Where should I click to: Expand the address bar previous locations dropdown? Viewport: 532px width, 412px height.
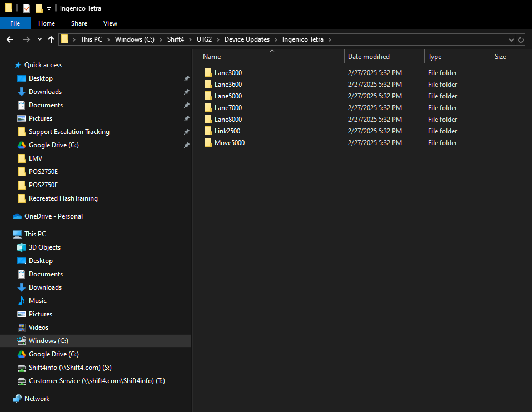511,39
